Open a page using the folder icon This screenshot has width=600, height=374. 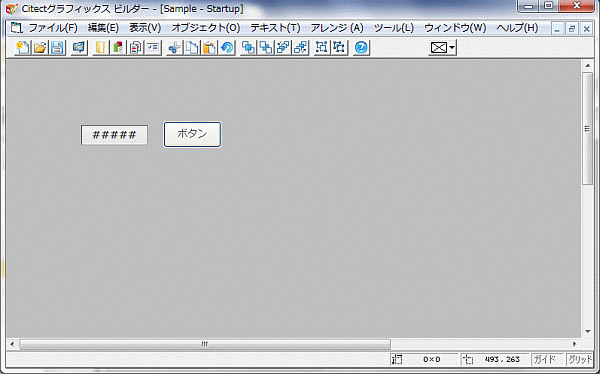(x=40, y=48)
